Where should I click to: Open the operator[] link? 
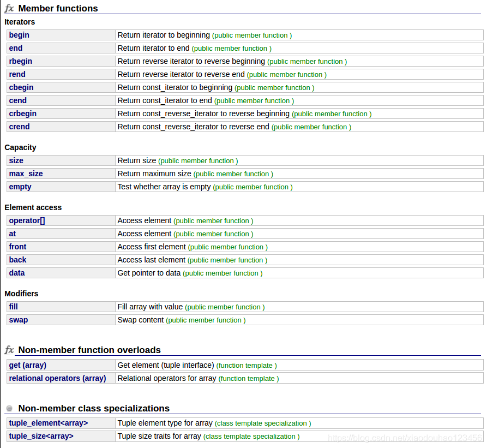(27, 220)
